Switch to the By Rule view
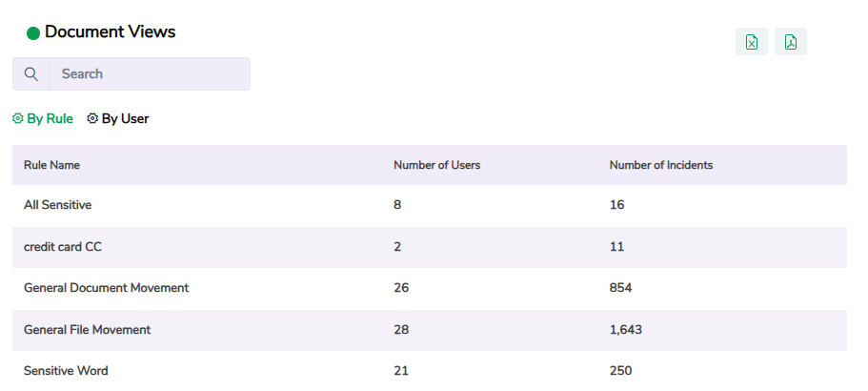Image resolution: width=868 pixels, height=391 pixels. click(x=50, y=119)
